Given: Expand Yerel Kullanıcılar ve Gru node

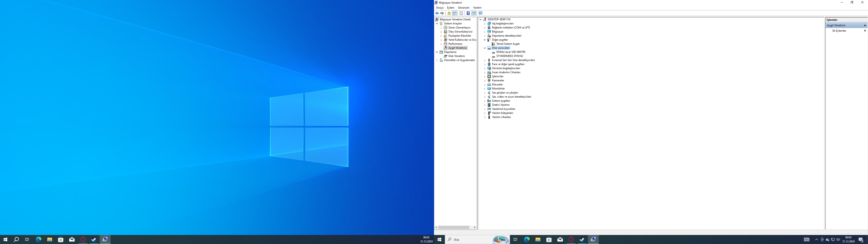Looking at the screenshot, I should 441,40.
